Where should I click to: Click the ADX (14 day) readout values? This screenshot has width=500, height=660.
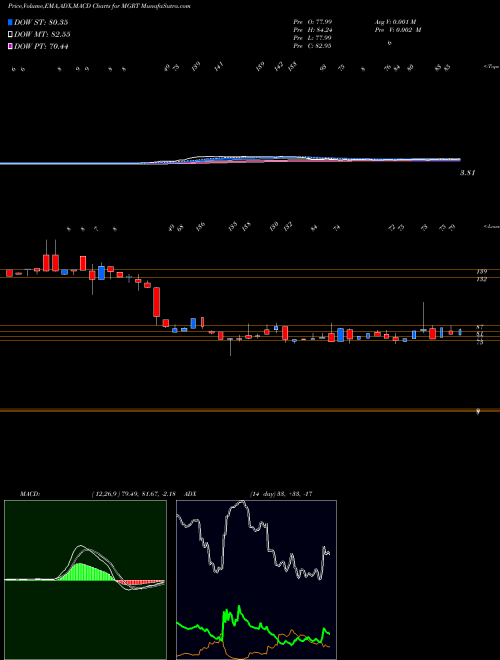click(x=281, y=494)
